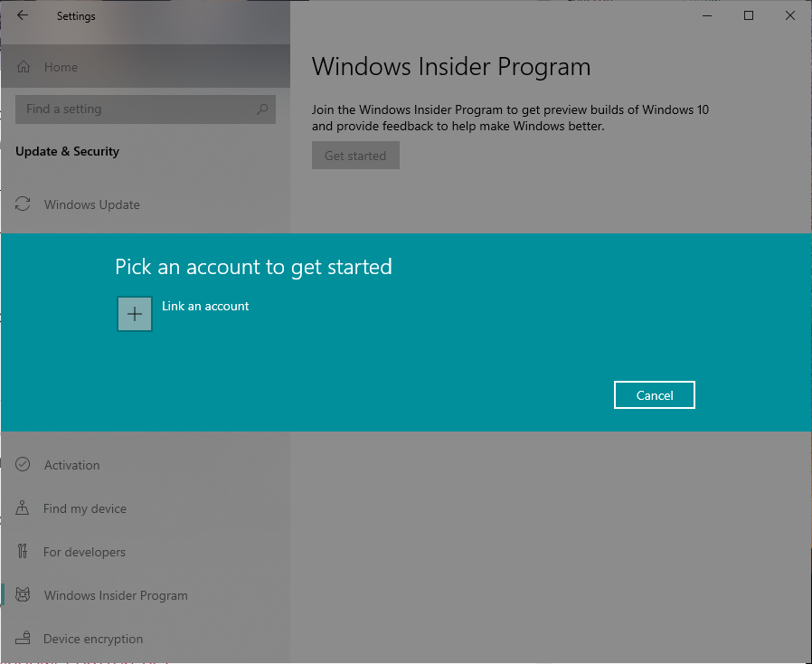Click the Windows Insider Program cat icon
812x664 pixels.
point(24,595)
